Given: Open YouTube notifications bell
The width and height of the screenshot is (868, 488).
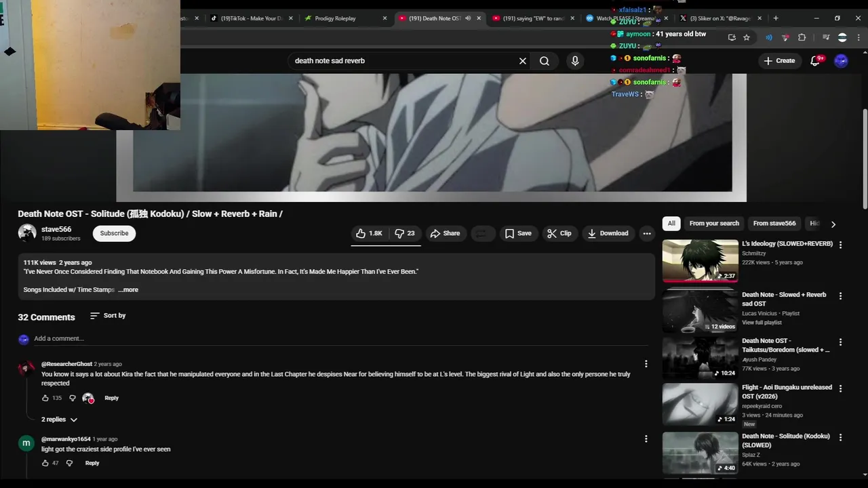Looking at the screenshot, I should pyautogui.click(x=816, y=61).
